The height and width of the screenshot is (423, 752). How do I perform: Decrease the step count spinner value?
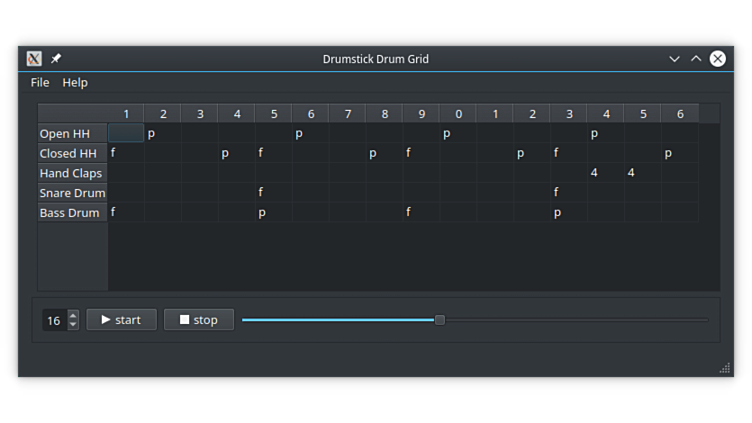tap(73, 325)
